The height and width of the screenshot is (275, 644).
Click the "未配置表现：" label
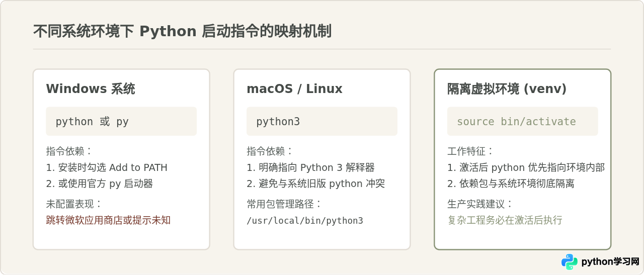coord(74,204)
